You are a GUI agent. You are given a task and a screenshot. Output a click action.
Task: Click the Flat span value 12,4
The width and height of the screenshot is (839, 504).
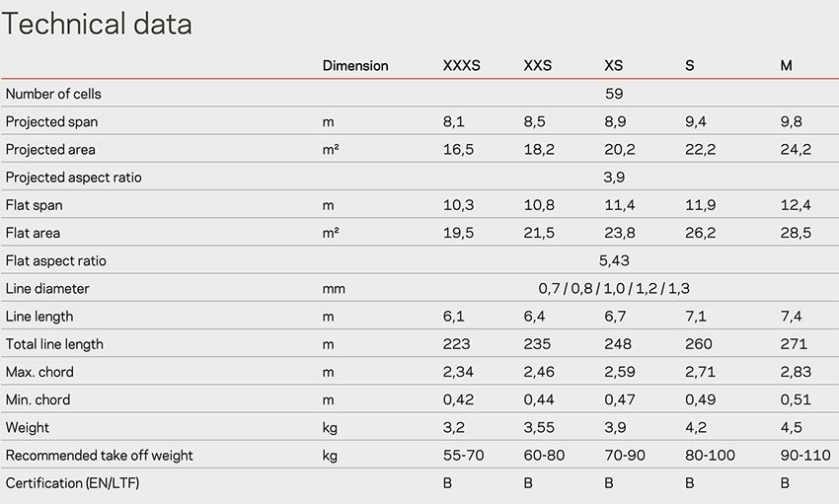(x=796, y=205)
